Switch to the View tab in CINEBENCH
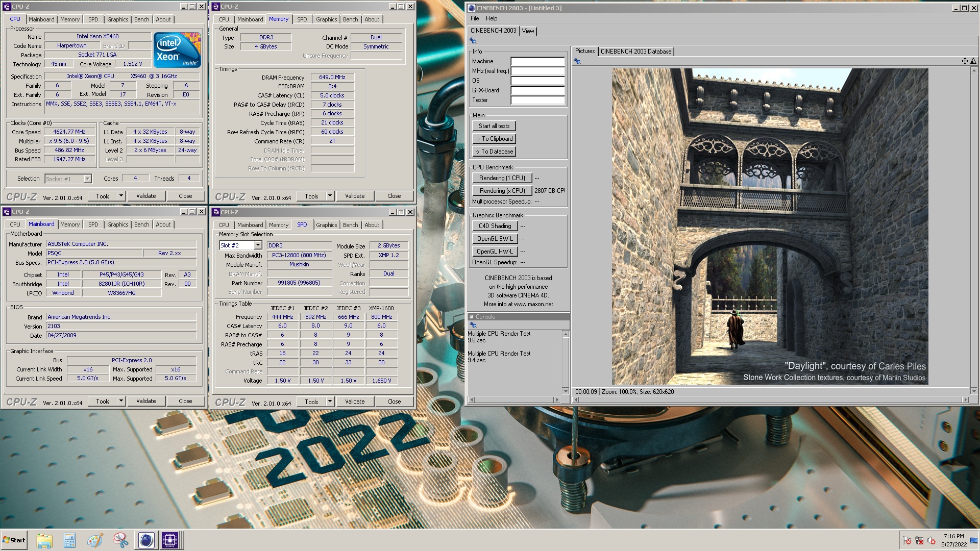 click(x=528, y=31)
